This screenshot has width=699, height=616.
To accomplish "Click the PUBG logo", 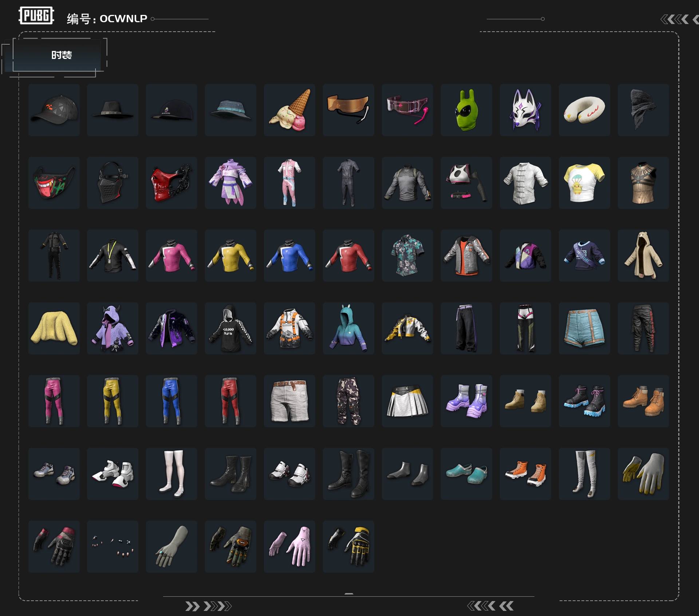I will tap(36, 16).
